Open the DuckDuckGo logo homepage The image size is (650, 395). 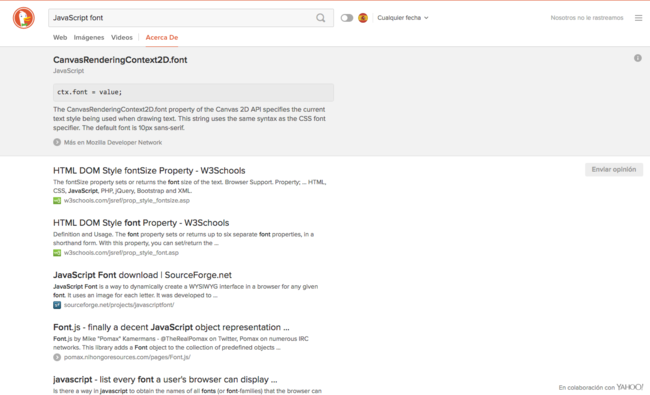(x=24, y=18)
